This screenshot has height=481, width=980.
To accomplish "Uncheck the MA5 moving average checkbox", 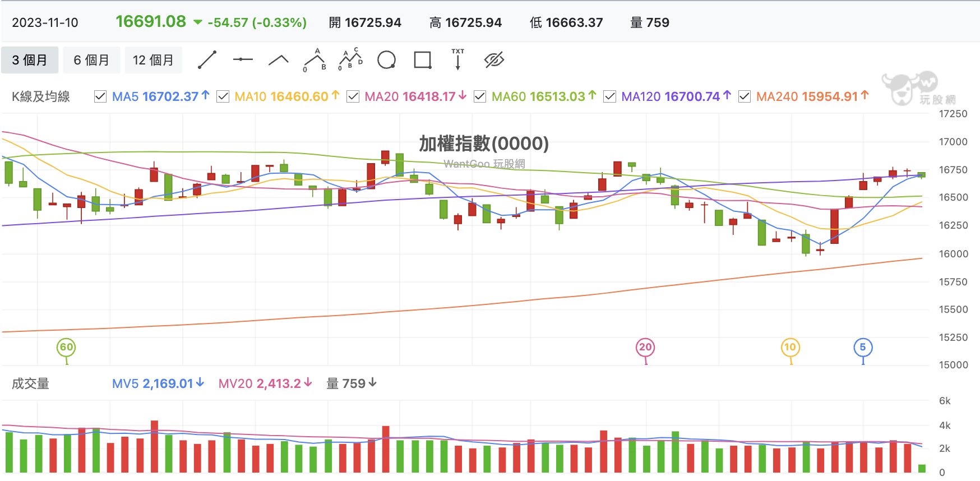I will (100, 97).
